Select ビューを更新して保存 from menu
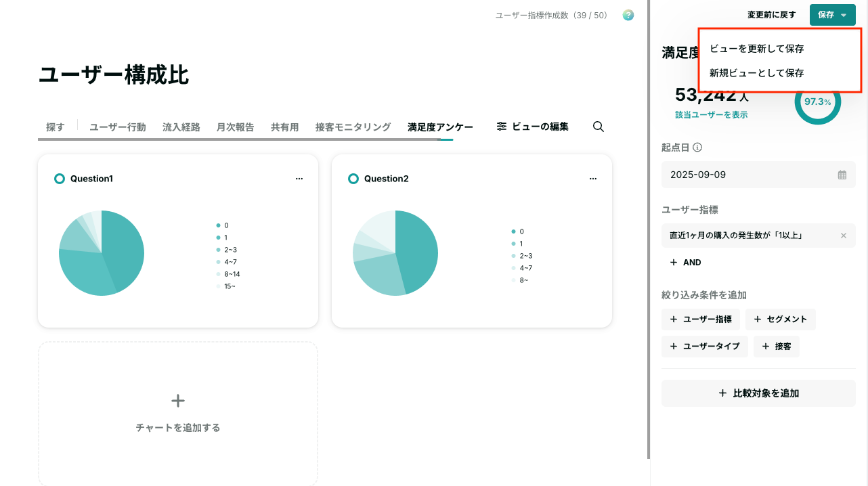 click(757, 49)
